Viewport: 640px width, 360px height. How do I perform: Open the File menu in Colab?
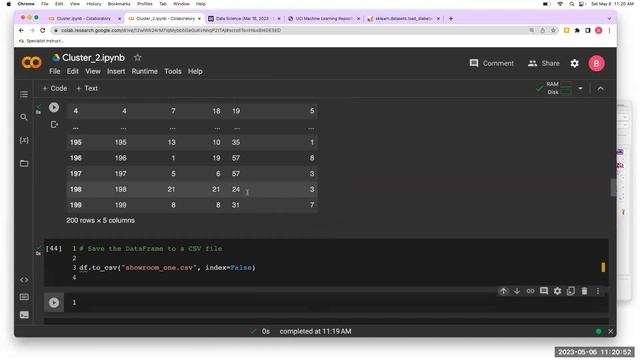(x=55, y=71)
